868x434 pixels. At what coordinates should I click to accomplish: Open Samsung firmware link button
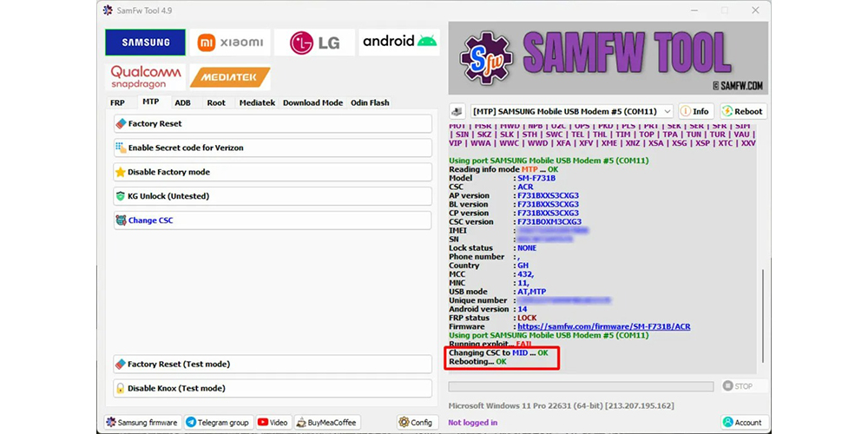tap(141, 423)
